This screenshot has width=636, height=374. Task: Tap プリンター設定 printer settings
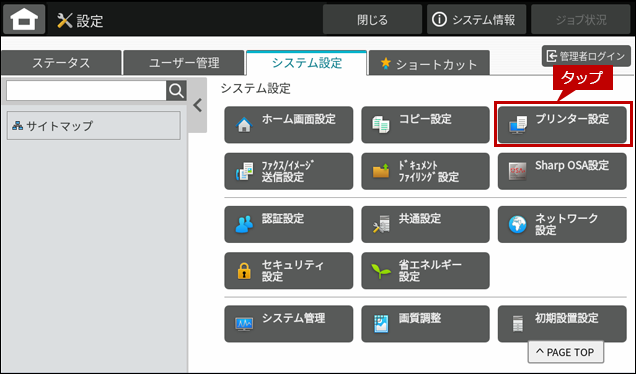[562, 125]
